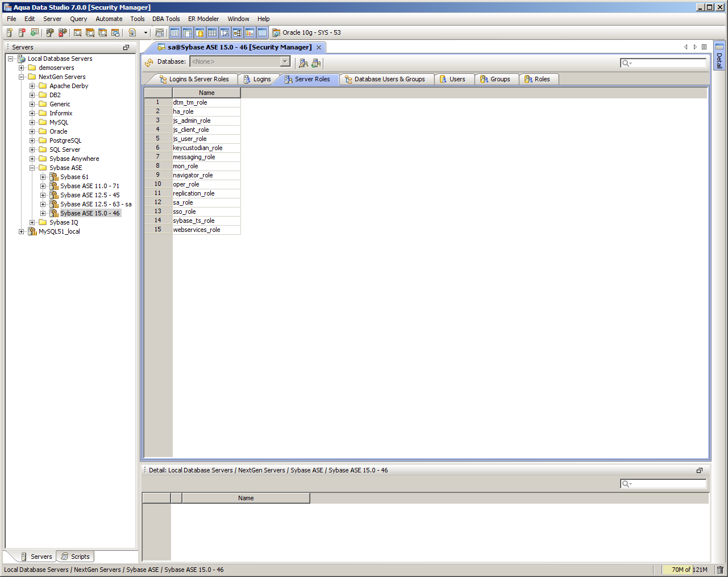Toggle the fourth highlighted table grid icon
Image resolution: width=728 pixels, height=577 pixels.
pos(212,32)
